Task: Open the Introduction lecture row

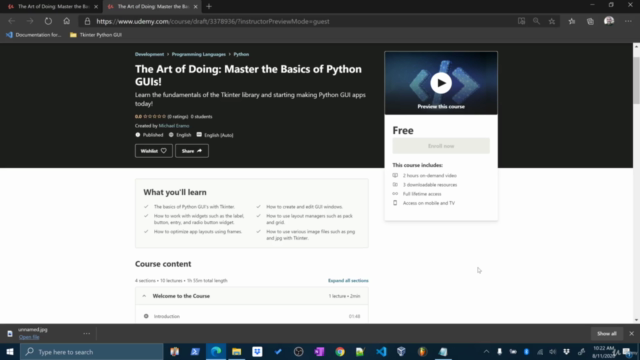Action: click(252, 316)
